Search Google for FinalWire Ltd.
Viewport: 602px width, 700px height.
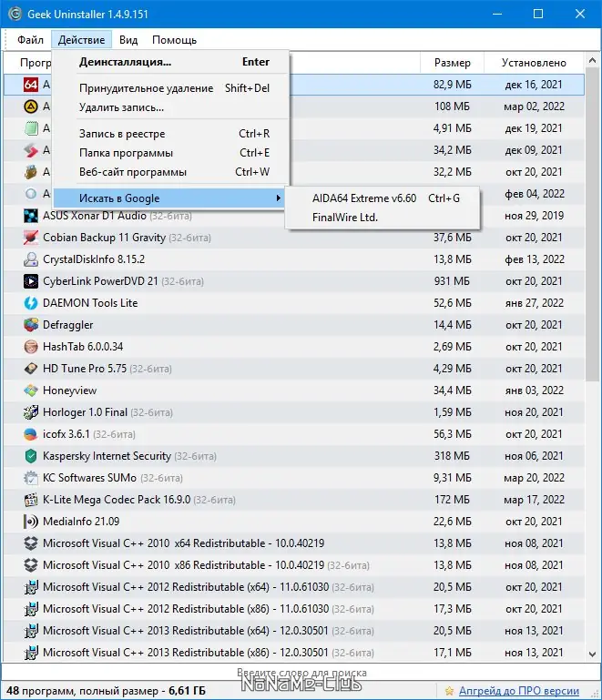coord(383,218)
